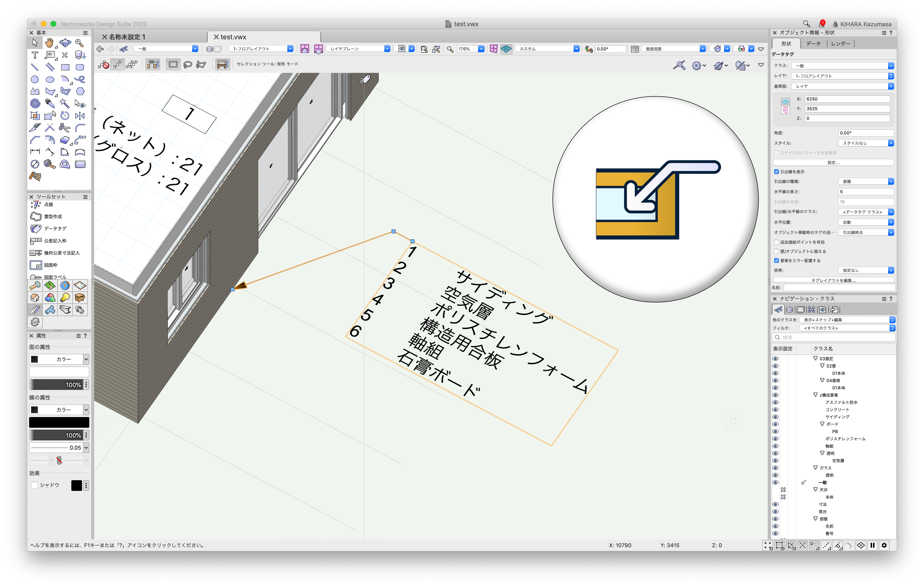Select the Text tool
Image resolution: width=924 pixels, height=587 pixels.
coord(35,55)
